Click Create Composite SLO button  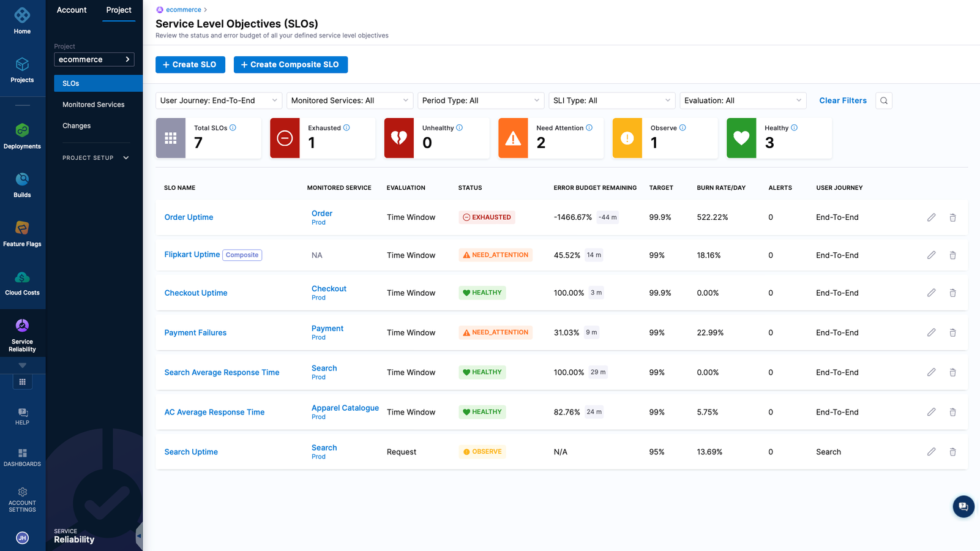(x=291, y=64)
